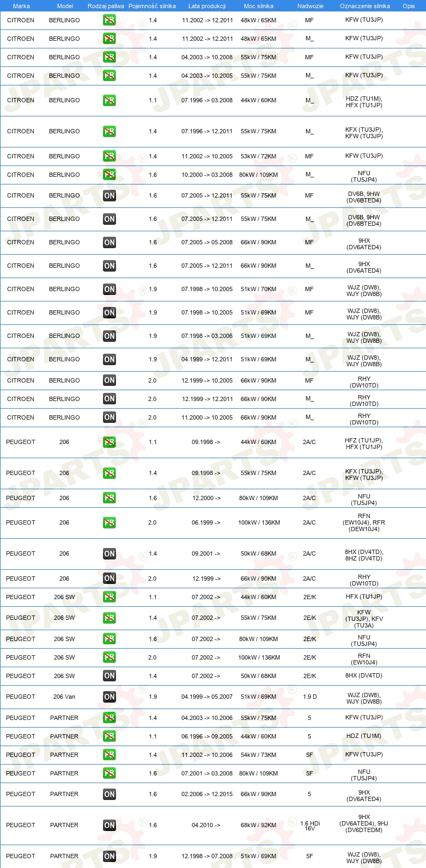Click petrol icon in Berlingo 1.1 44kW/60KM row

pos(109,100)
